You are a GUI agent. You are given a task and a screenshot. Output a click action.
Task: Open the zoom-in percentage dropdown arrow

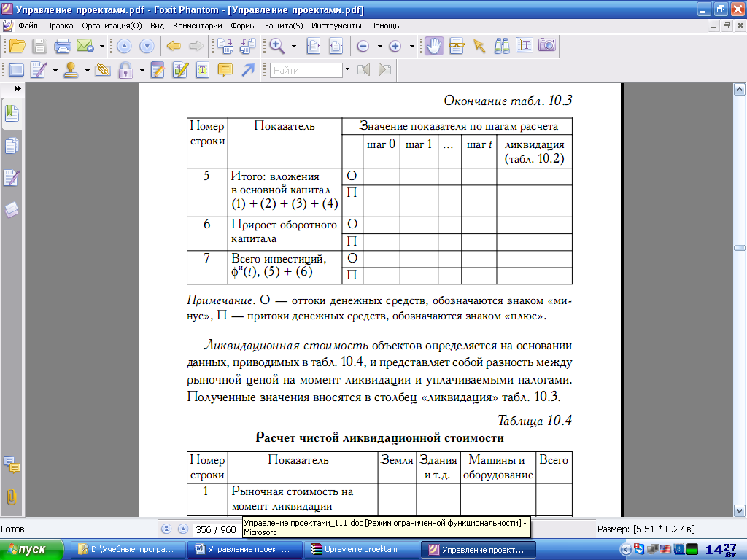click(412, 46)
